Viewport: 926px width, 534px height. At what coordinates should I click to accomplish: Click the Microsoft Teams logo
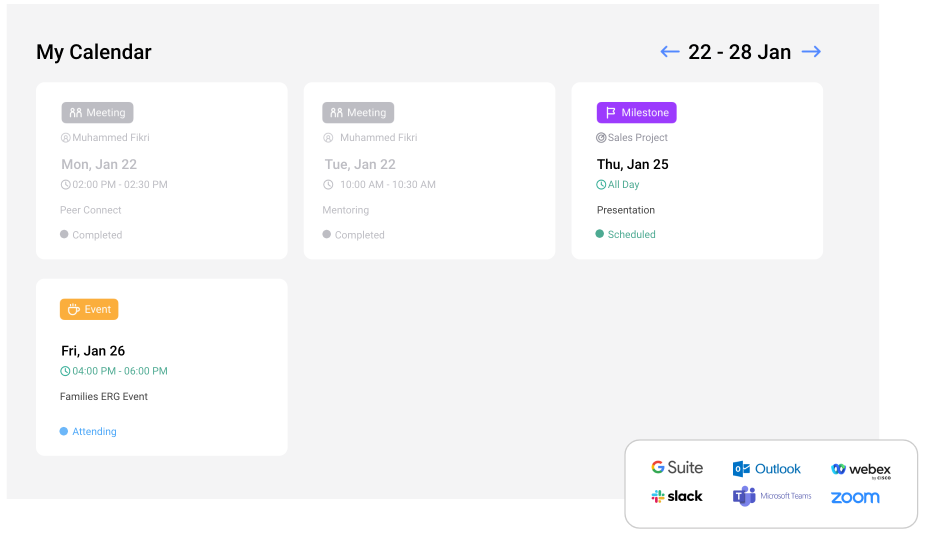pos(772,496)
